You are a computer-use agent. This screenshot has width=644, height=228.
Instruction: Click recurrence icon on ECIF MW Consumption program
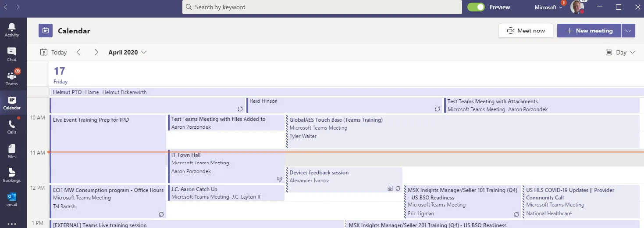click(x=161, y=214)
